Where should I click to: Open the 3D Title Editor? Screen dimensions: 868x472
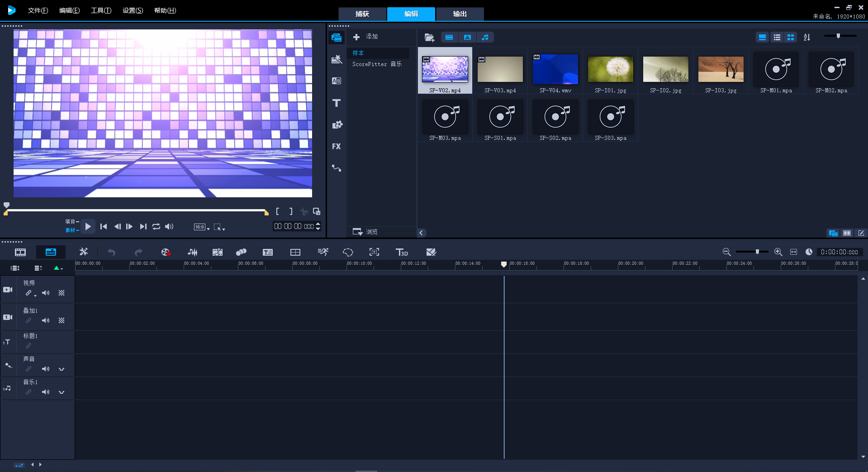402,252
